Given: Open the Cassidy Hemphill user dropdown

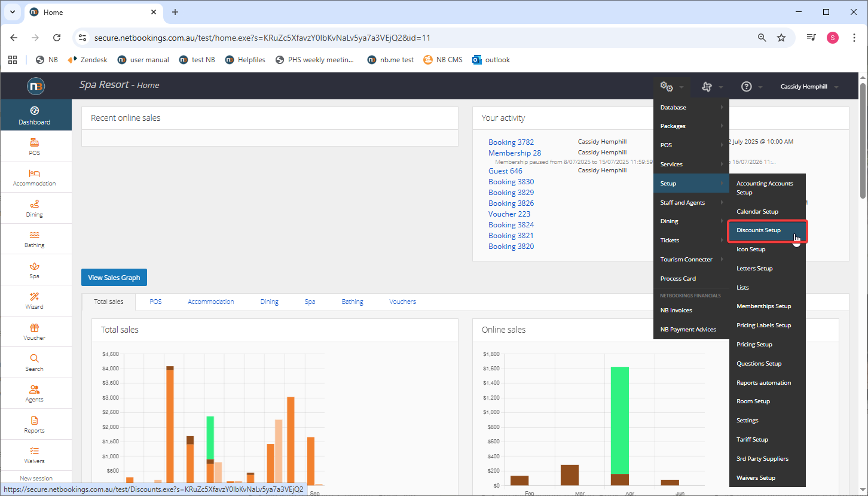Looking at the screenshot, I should point(804,87).
